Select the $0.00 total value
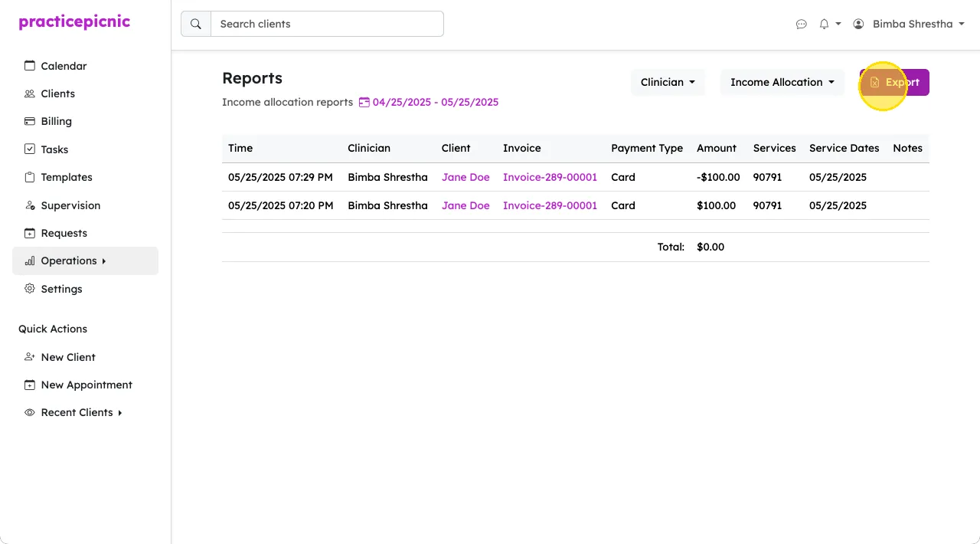980x544 pixels. 710,247
